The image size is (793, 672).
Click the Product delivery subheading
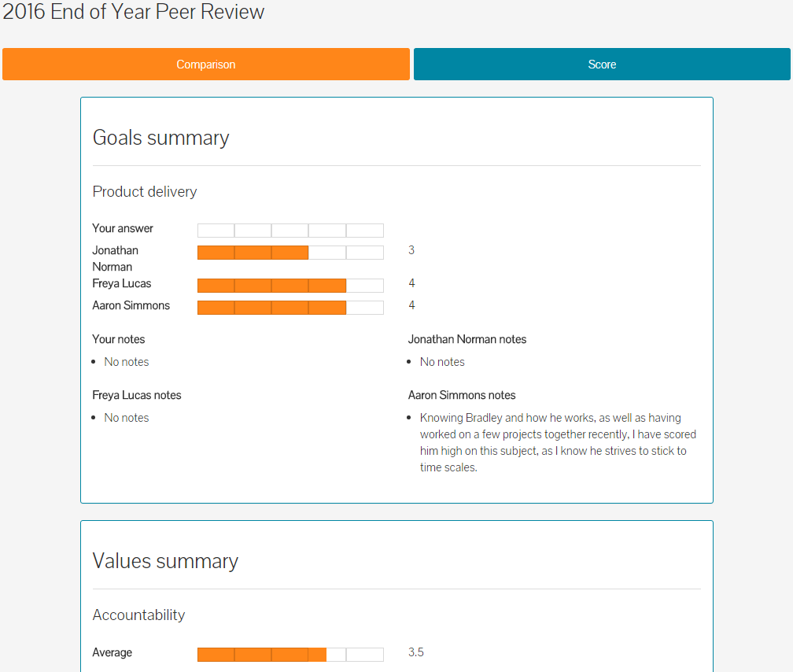point(145,192)
